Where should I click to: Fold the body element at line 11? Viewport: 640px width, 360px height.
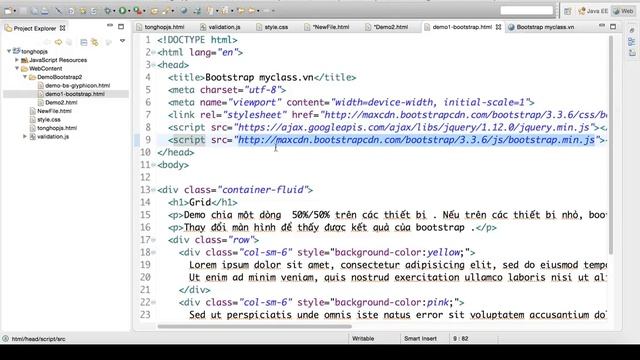153,165
